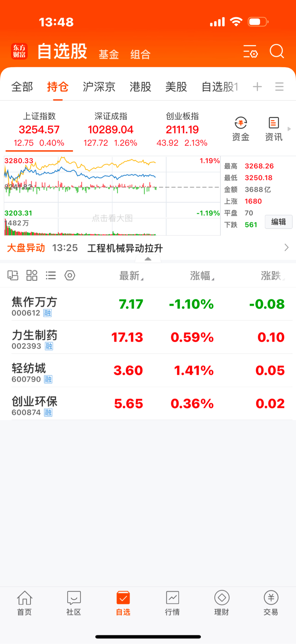Switch to split-pane layout view icon

13,276
